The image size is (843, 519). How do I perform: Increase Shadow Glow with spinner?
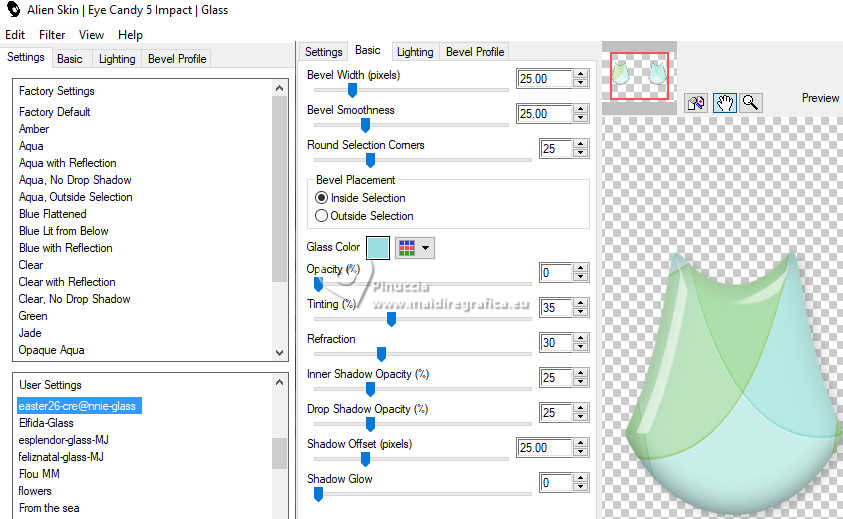580,478
